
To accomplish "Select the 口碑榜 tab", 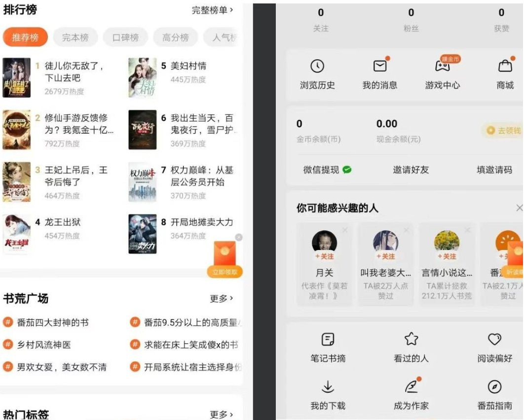I will click(x=126, y=37).
